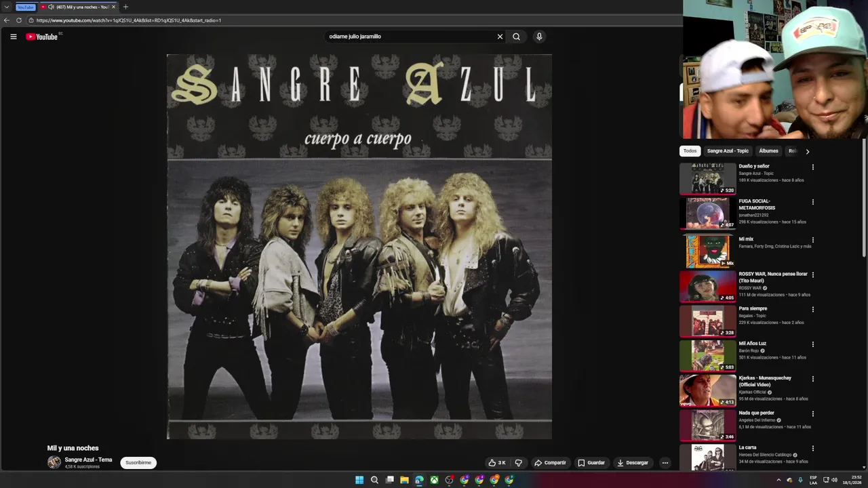Mute tab via speaker icon in tab
The height and width of the screenshot is (488, 868).
click(51, 7)
